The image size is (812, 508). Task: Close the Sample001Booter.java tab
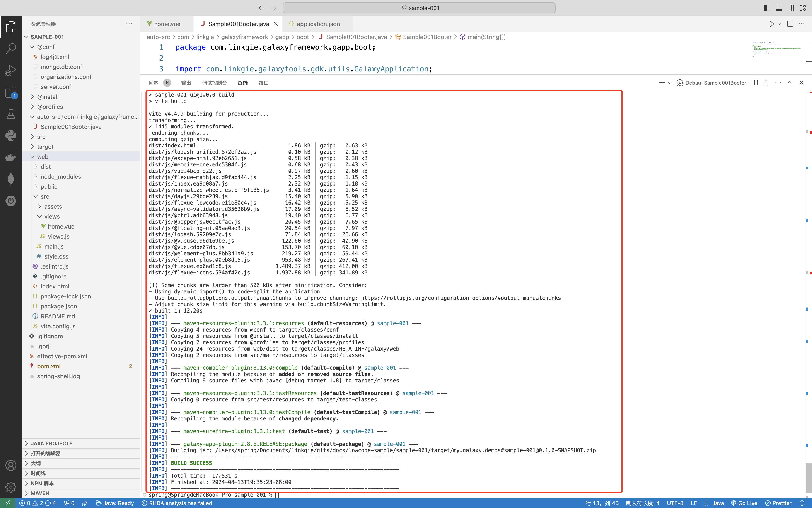(276, 24)
